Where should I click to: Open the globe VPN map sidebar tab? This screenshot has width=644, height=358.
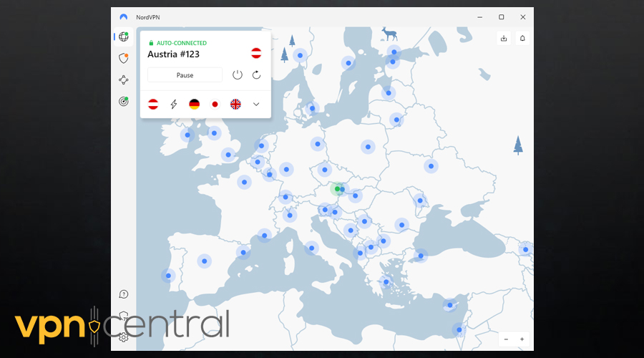tap(124, 37)
